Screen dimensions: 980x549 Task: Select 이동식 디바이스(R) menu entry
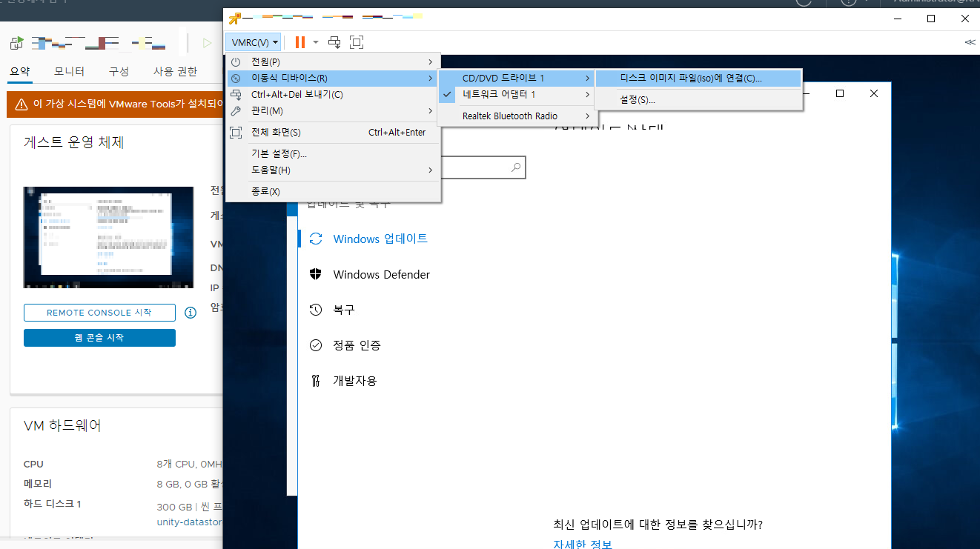pyautogui.click(x=333, y=78)
